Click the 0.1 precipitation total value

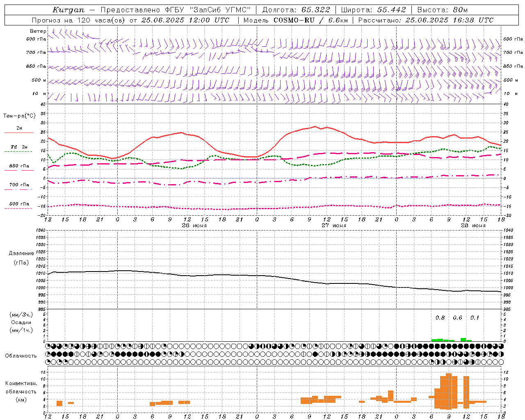pos(475,318)
